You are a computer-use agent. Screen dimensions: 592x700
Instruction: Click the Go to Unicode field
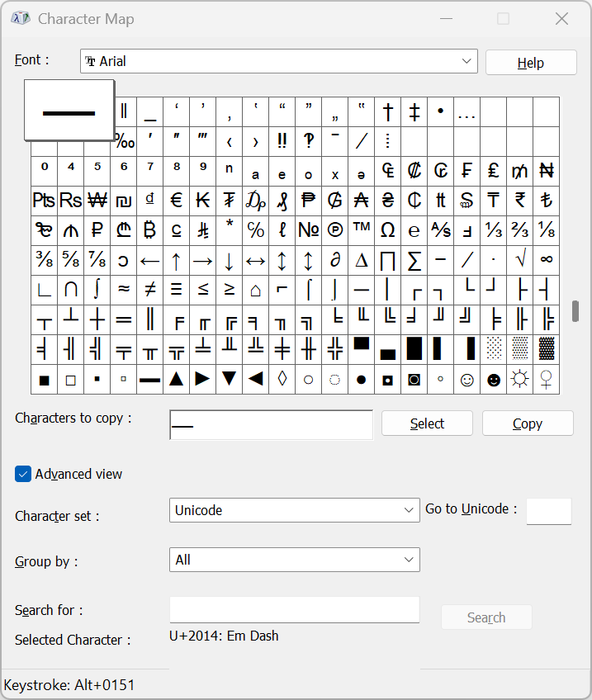(x=549, y=512)
